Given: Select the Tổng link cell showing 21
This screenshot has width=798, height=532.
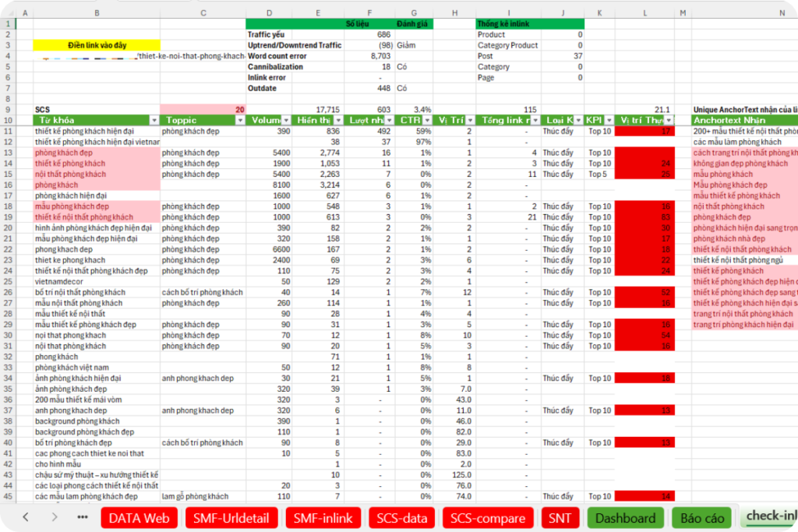Looking at the screenshot, I should [508, 217].
